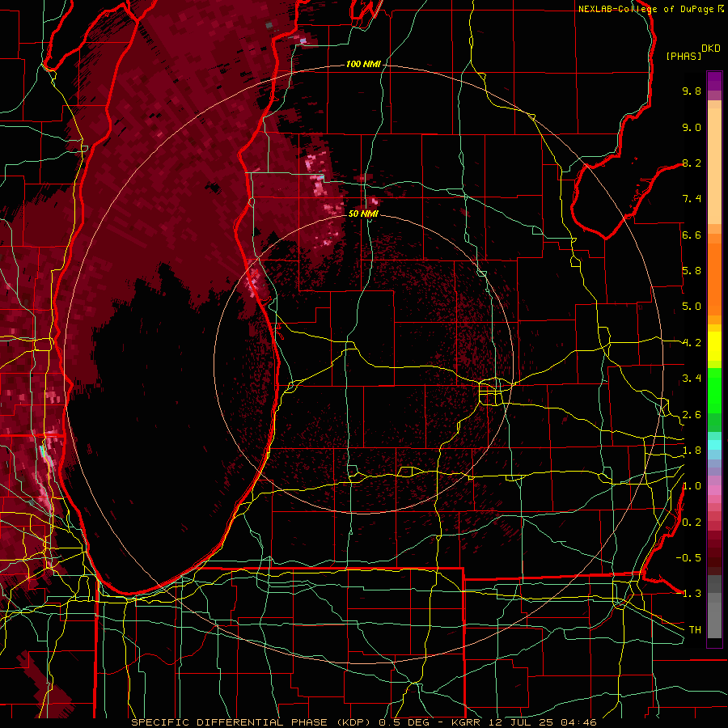Click the TH threshold label on the scale
Viewport: 728px width, 728px height.
click(695, 630)
